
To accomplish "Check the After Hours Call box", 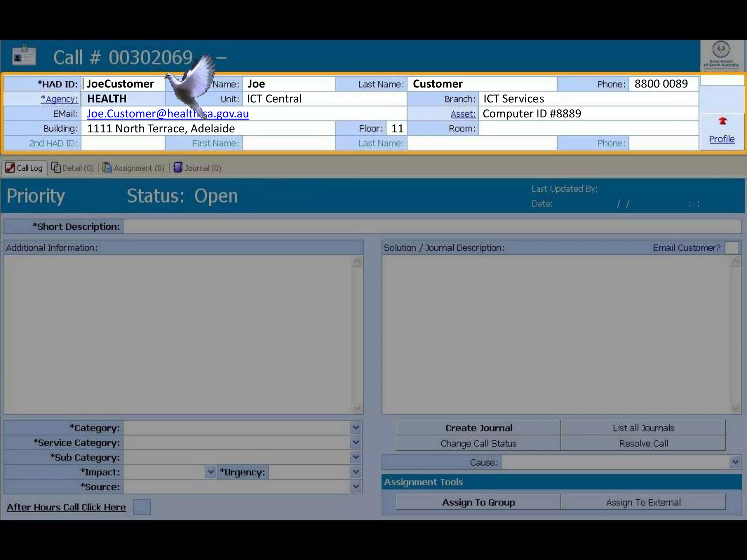I will click(142, 507).
